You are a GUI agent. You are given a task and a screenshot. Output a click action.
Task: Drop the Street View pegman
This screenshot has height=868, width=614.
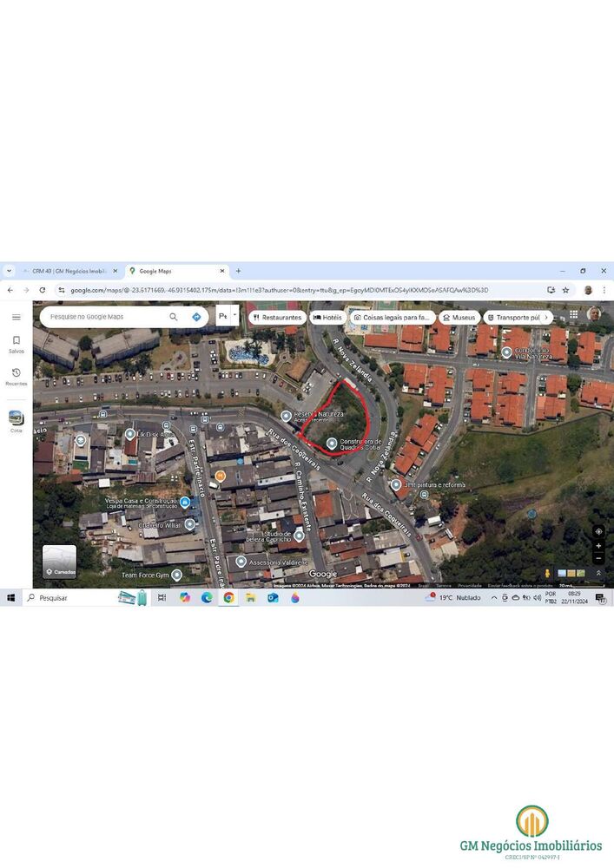point(547,573)
